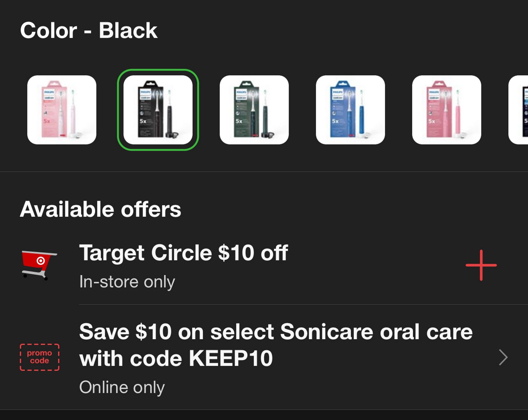Tap the Available offers heading
The width and height of the screenshot is (528, 420).
pyautogui.click(x=101, y=209)
